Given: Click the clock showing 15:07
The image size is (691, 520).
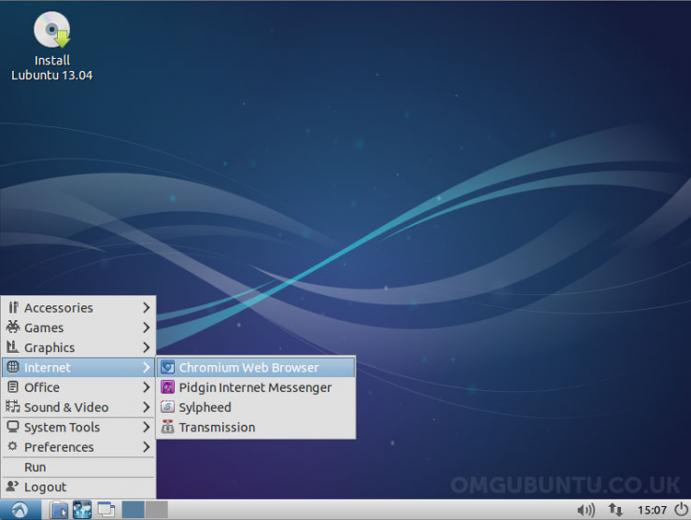Looking at the screenshot, I should [652, 510].
